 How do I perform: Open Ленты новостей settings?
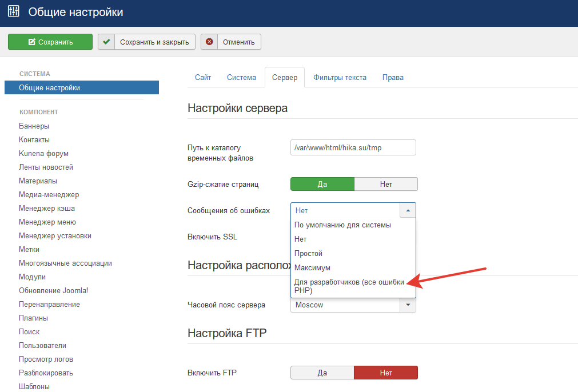[46, 167]
